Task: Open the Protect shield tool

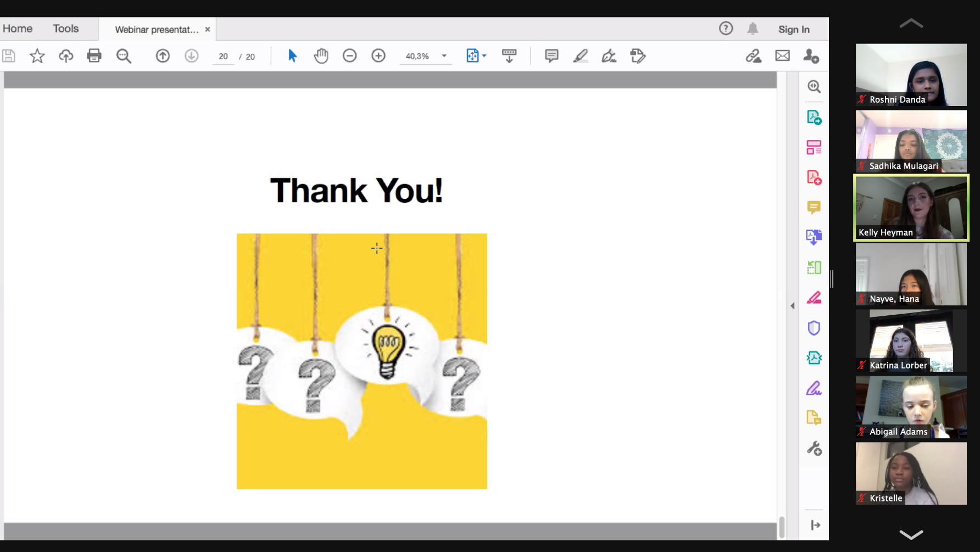Action: (x=814, y=328)
